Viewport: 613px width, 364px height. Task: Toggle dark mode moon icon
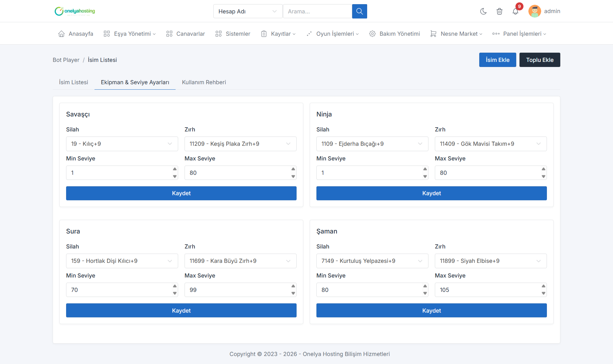(483, 11)
